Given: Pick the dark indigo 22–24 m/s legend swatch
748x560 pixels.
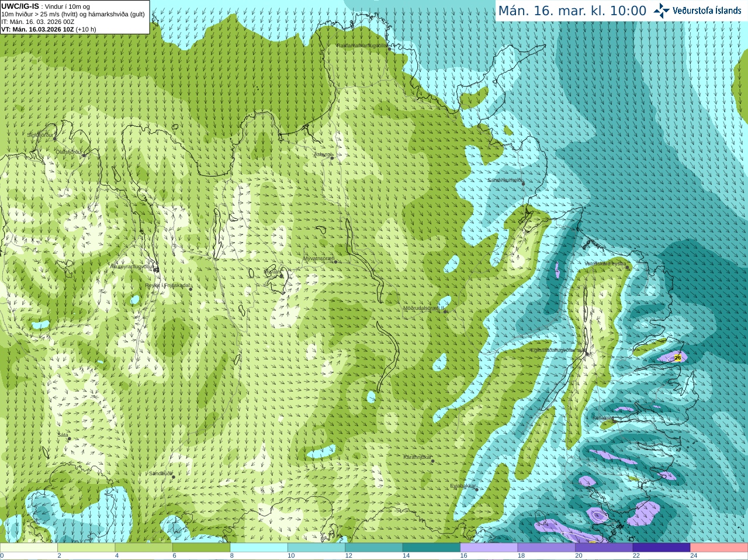Looking at the screenshot, I should coord(662,548).
